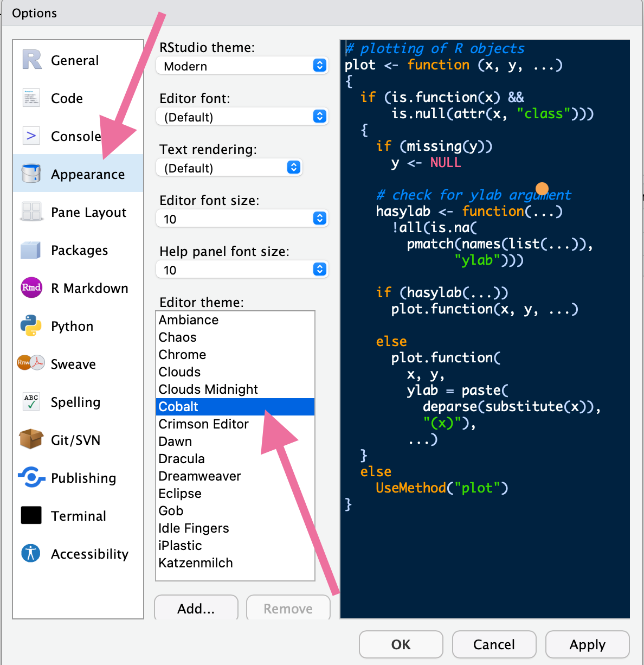Pick the Idle Fingers theme
The width and height of the screenshot is (644, 665).
coord(235,528)
